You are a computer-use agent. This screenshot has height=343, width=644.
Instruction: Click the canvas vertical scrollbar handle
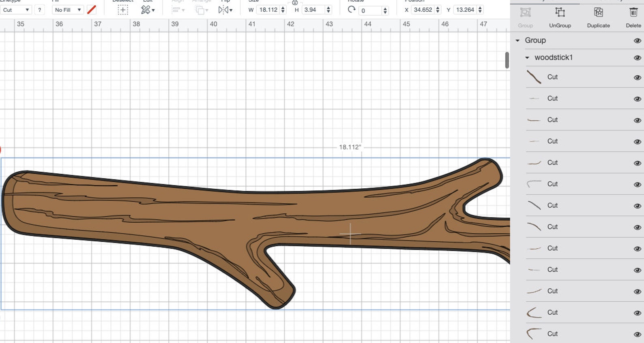tap(507, 60)
